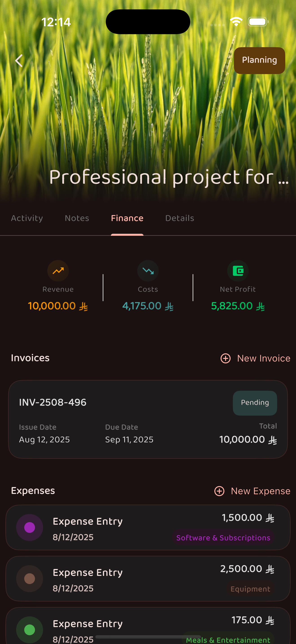Click the plus icon beside New Expense
296x644 pixels.
[x=219, y=491]
